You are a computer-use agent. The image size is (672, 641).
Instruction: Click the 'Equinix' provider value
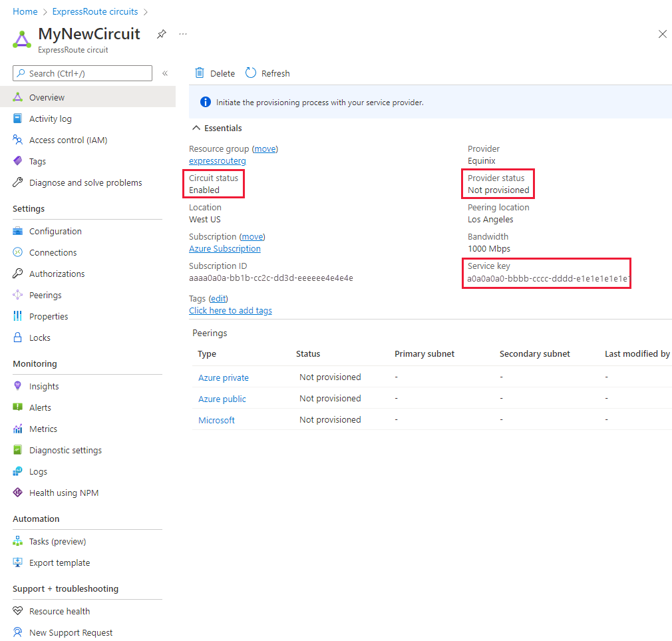(481, 161)
